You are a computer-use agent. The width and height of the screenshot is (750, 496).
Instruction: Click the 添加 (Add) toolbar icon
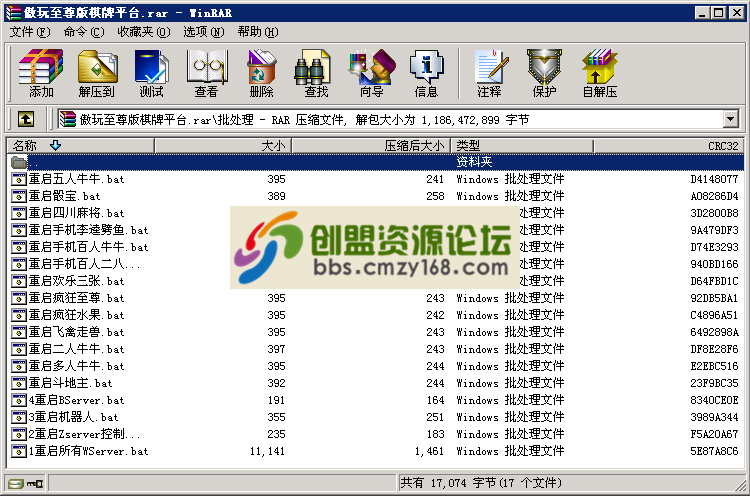(41, 73)
